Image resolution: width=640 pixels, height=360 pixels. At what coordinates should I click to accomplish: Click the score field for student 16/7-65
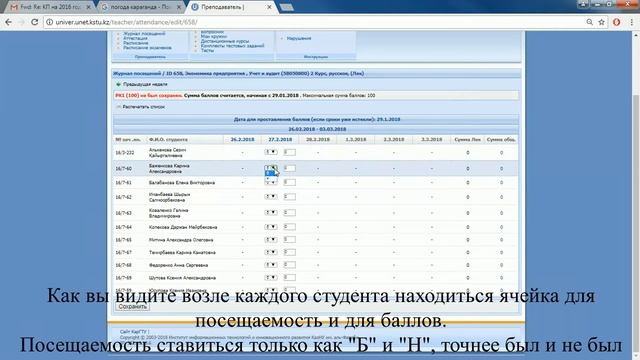(289, 240)
